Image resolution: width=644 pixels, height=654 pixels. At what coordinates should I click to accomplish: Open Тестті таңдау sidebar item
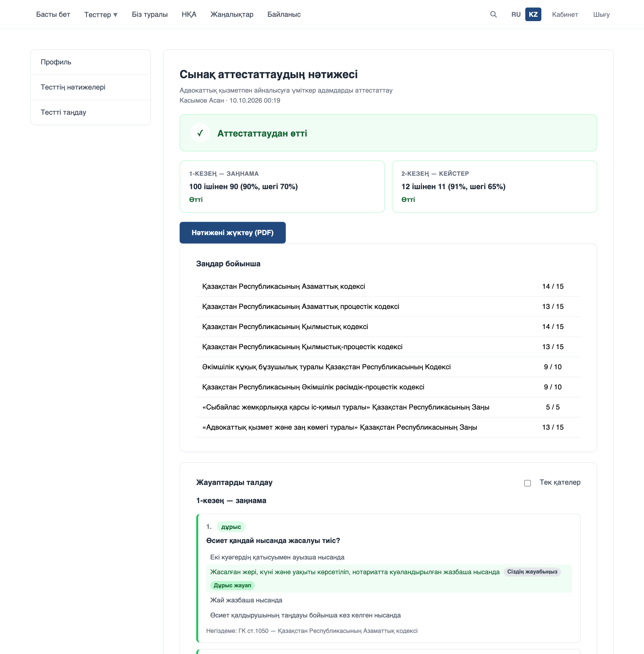coord(90,112)
